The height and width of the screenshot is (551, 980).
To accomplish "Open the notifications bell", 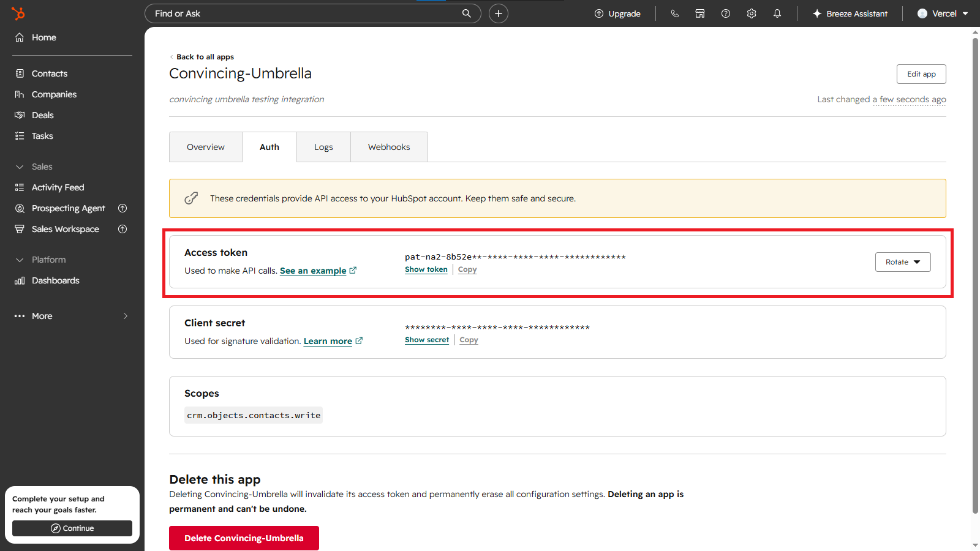I will [x=777, y=13].
